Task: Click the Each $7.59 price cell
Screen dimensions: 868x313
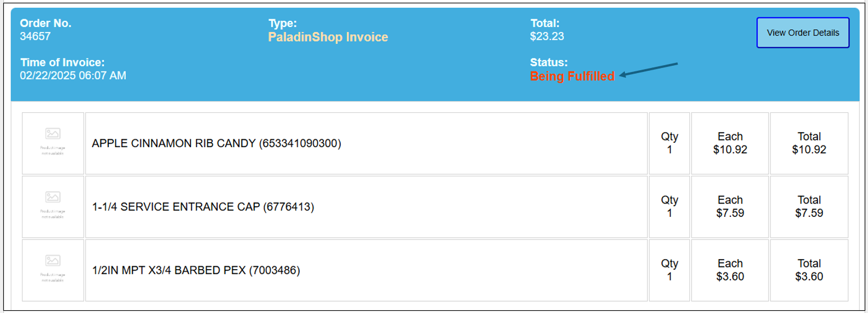Action: 730,207
